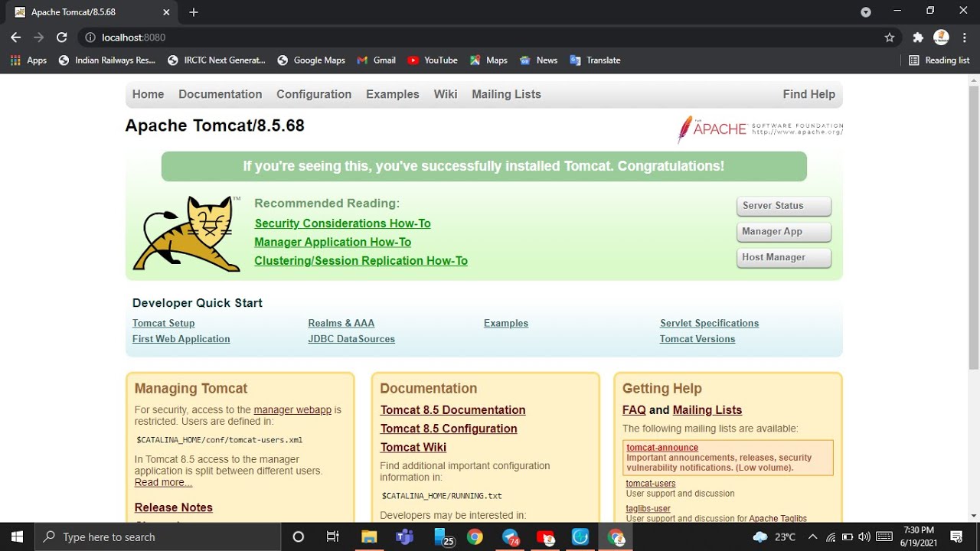Open the tab search dropdown arrow

tap(866, 12)
